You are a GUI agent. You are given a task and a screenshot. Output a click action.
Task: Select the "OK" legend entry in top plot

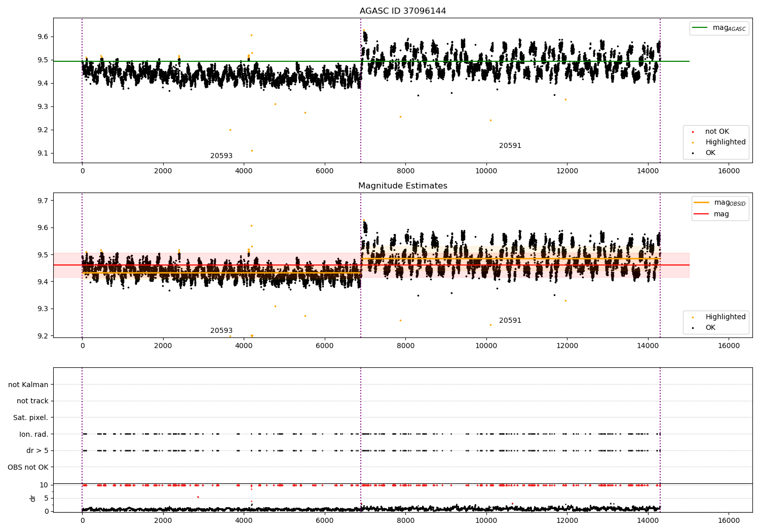[710, 153]
